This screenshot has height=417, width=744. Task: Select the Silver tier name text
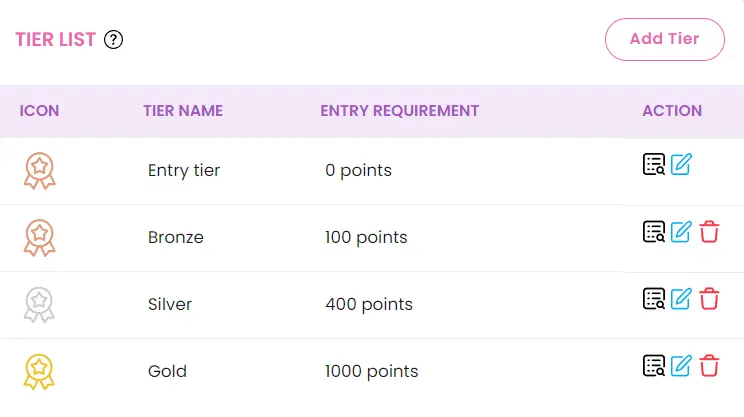pyautogui.click(x=170, y=304)
